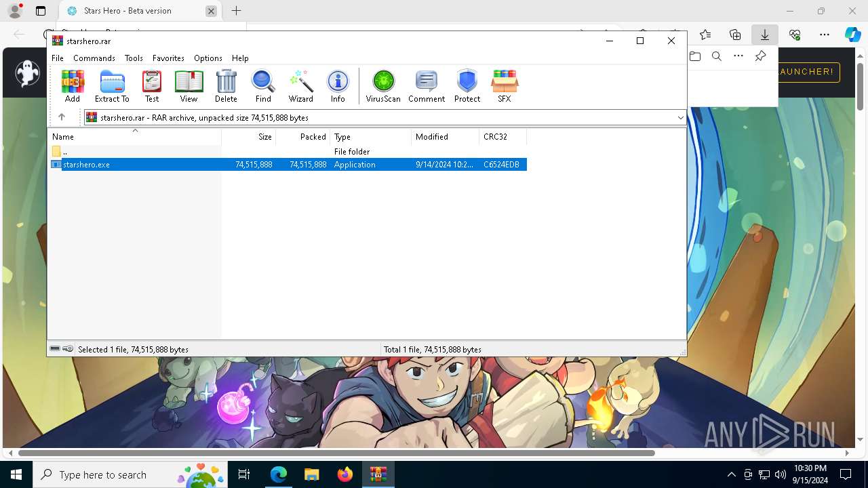Open the Options menu
This screenshot has height=488, width=868.
click(x=208, y=58)
